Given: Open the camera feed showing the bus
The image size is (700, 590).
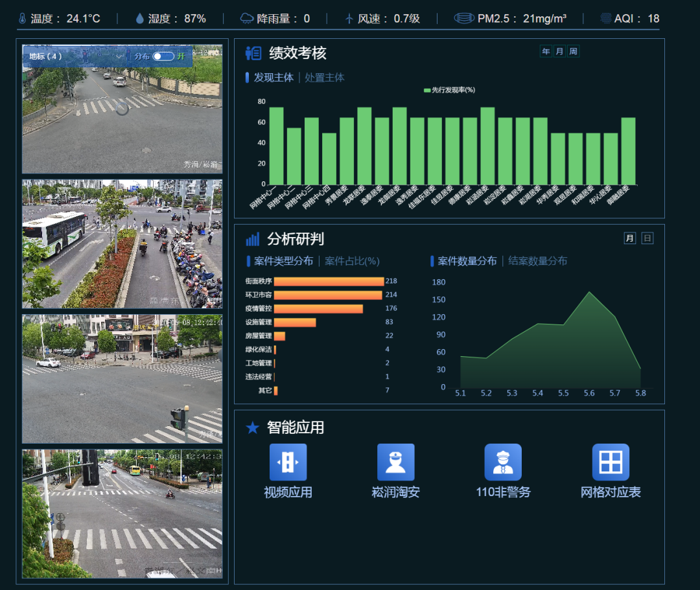Looking at the screenshot, I should (122, 244).
